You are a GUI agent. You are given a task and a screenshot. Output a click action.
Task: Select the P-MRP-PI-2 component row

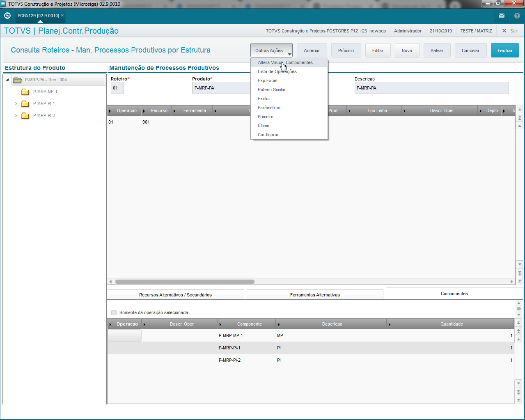click(311, 360)
